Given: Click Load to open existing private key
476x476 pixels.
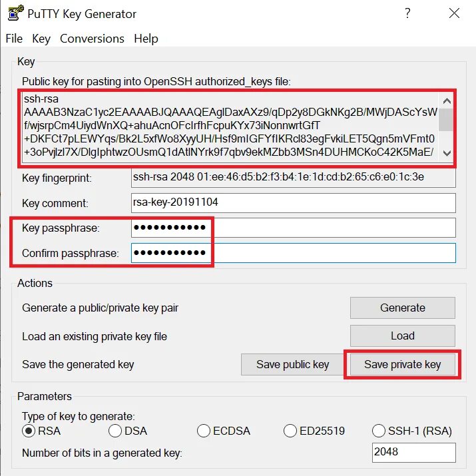Looking at the screenshot, I should 402,336.
